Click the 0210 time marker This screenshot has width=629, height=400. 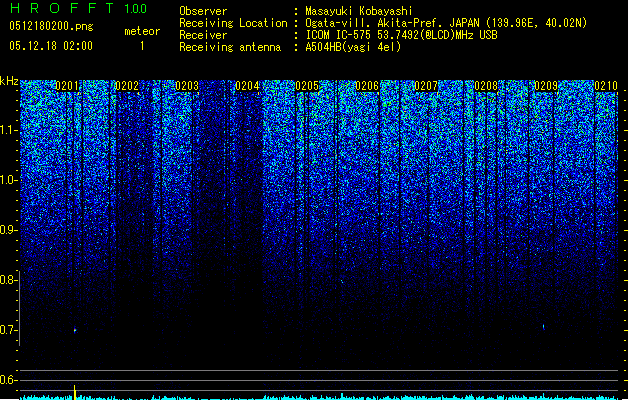tap(606, 86)
